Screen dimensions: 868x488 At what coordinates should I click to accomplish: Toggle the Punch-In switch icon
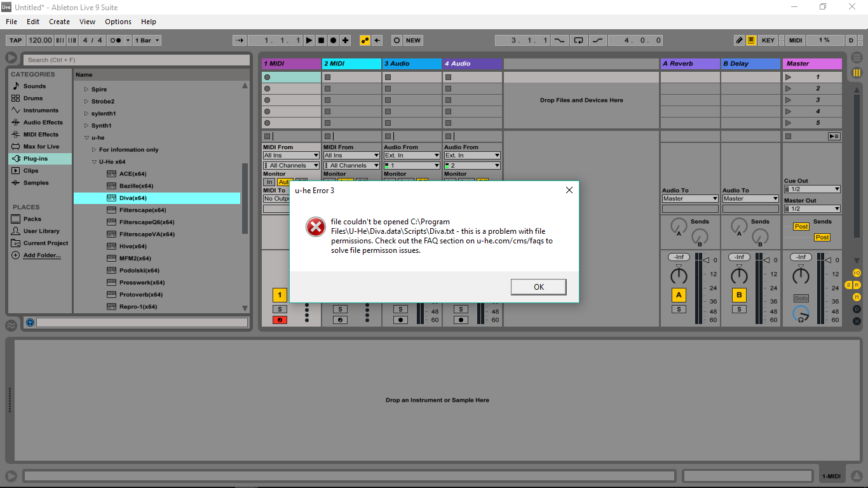(559, 40)
